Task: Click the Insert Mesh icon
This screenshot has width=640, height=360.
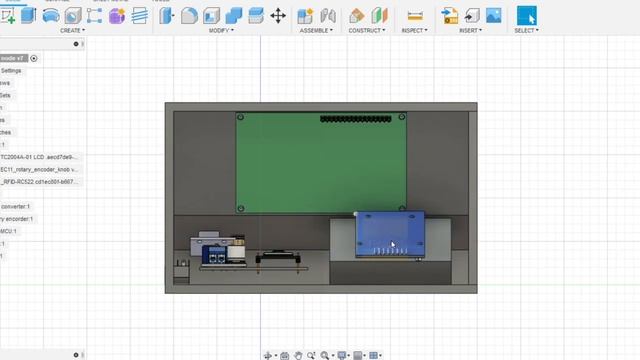Action: coord(471,16)
